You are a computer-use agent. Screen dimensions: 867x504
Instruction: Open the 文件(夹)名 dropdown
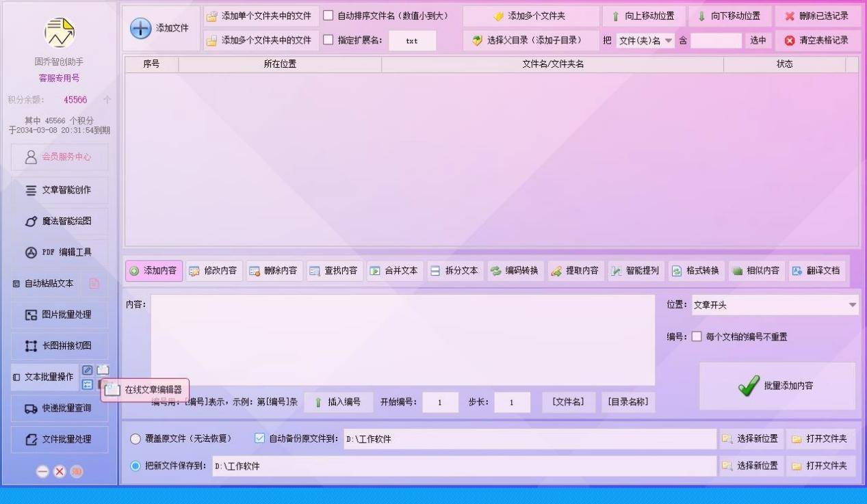click(x=668, y=40)
